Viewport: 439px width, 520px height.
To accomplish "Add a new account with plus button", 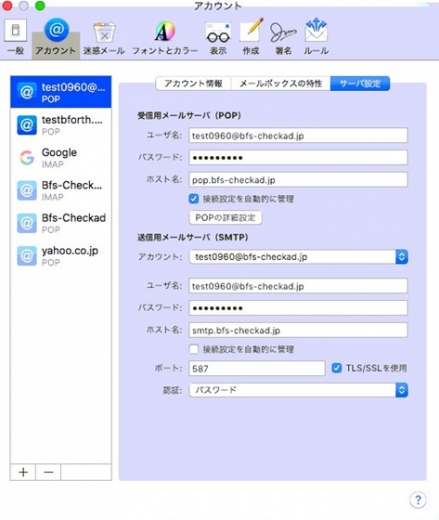I will (x=23, y=472).
